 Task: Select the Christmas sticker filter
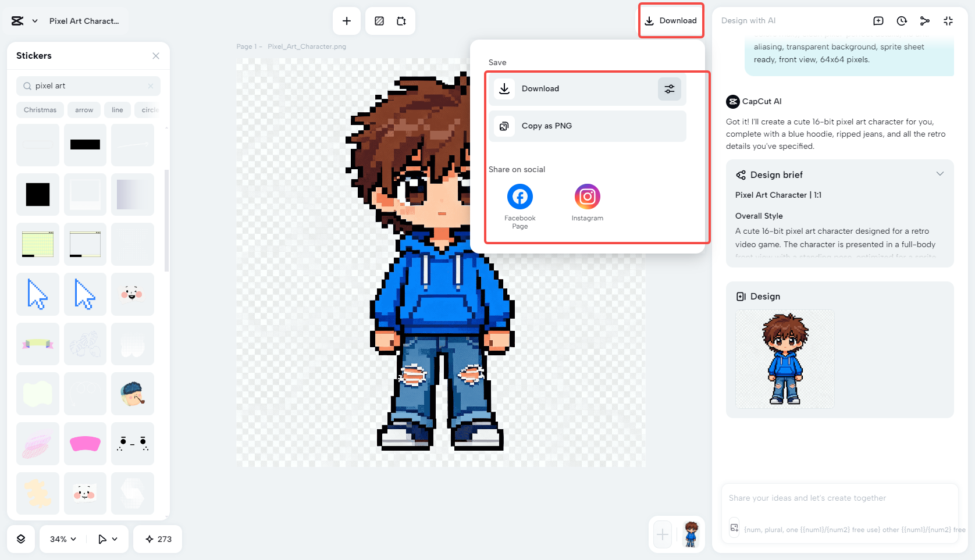click(40, 109)
